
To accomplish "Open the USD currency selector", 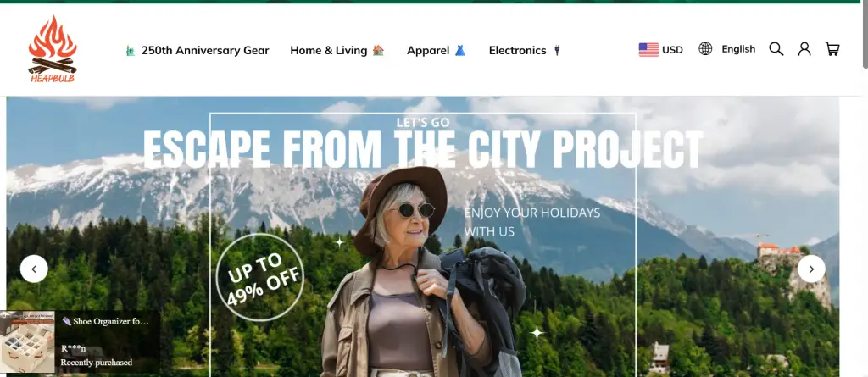I will pyautogui.click(x=661, y=50).
